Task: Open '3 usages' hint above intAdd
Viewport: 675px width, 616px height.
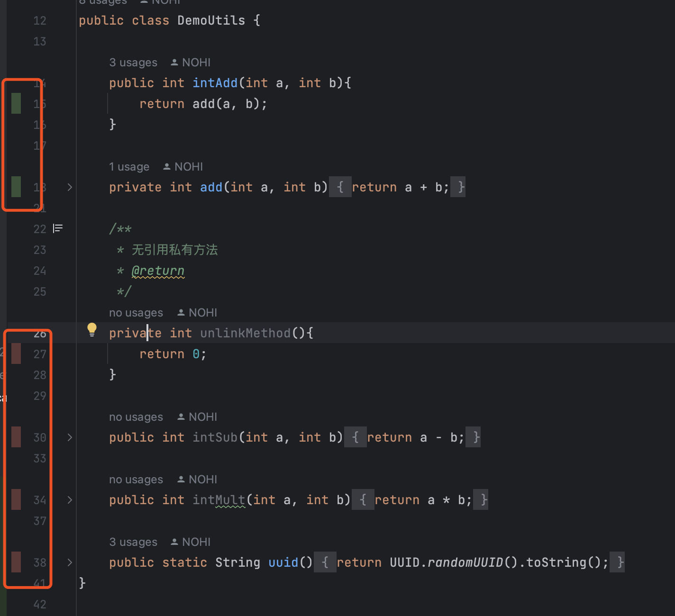Action: pyautogui.click(x=133, y=63)
